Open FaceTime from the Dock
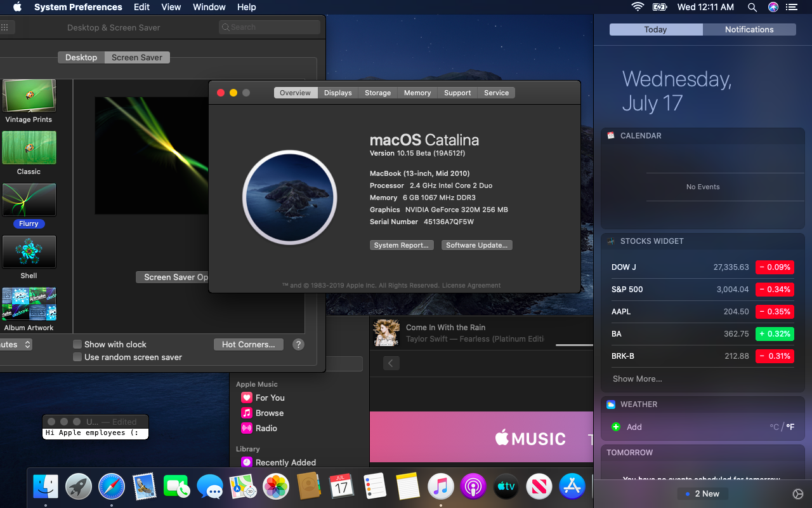Screen dimensions: 812x508 177,487
